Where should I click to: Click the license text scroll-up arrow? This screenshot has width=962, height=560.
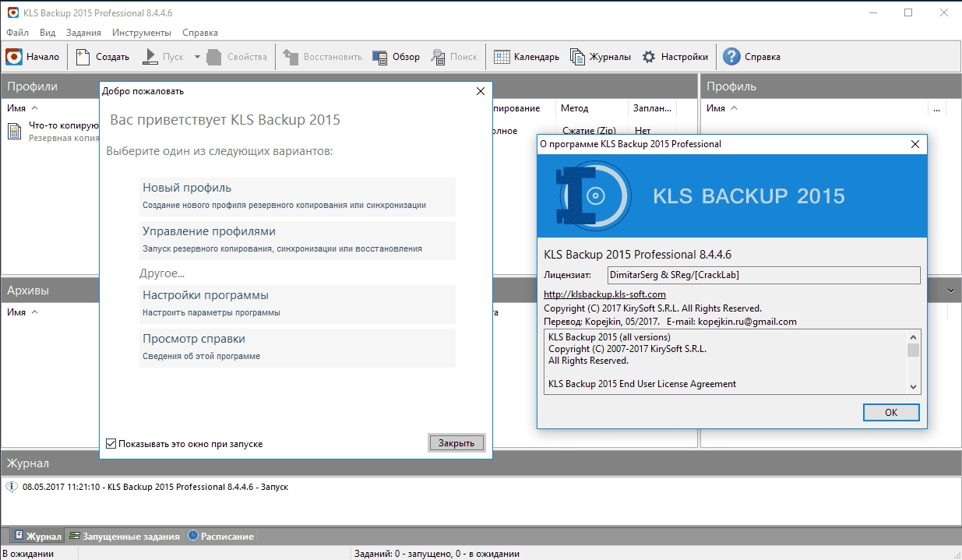coord(913,336)
